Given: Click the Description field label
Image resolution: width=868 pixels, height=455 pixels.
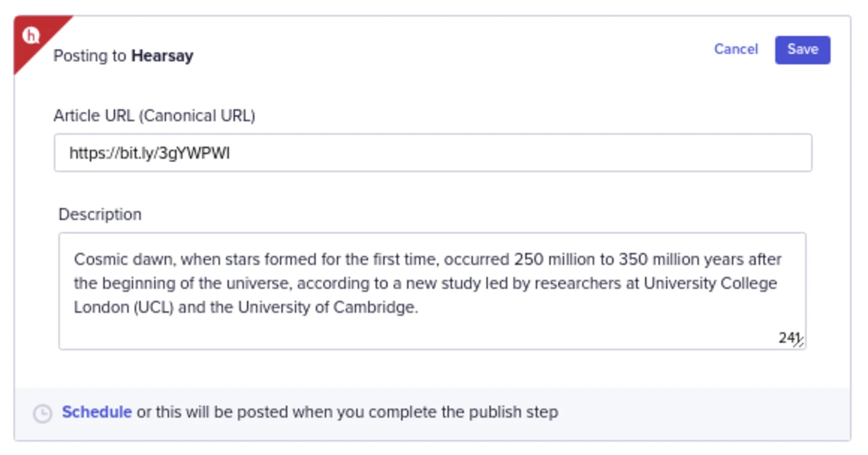Looking at the screenshot, I should tap(100, 214).
